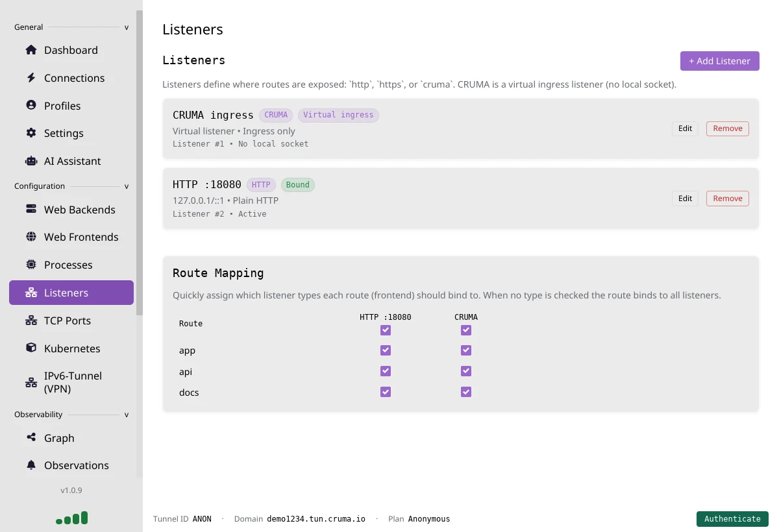The height and width of the screenshot is (532, 779).
Task: Open the Web Frontends page
Action: (71, 237)
